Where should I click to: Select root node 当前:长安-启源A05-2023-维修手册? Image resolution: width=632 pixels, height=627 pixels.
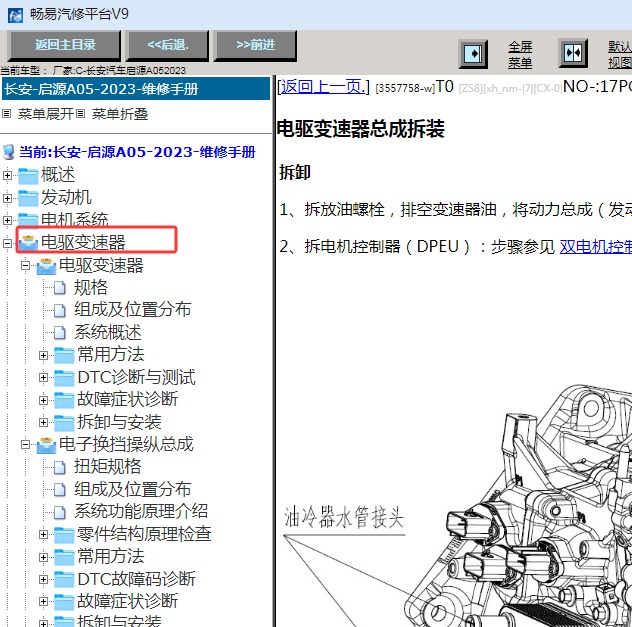(137, 152)
